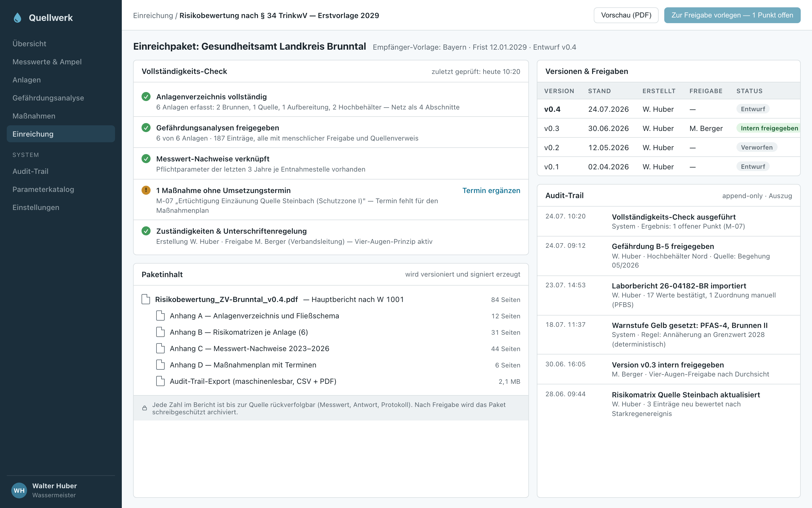The width and height of the screenshot is (812, 508).
Task: Go to Messwerte & Ampel
Action: point(61,62)
